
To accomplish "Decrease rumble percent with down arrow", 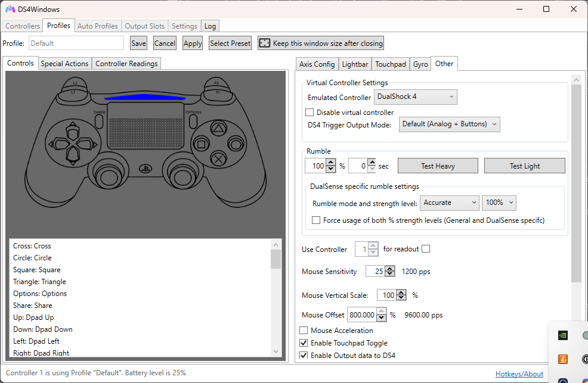I will [331, 169].
